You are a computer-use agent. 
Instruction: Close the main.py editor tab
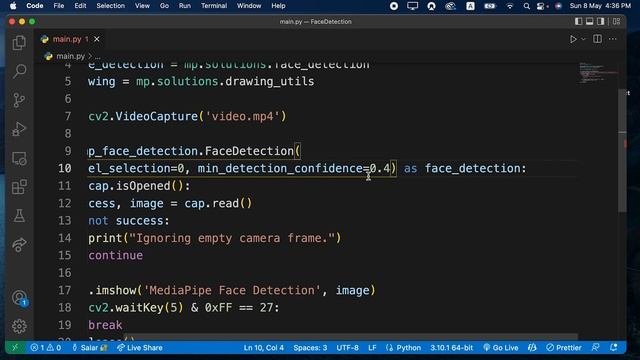click(x=97, y=39)
